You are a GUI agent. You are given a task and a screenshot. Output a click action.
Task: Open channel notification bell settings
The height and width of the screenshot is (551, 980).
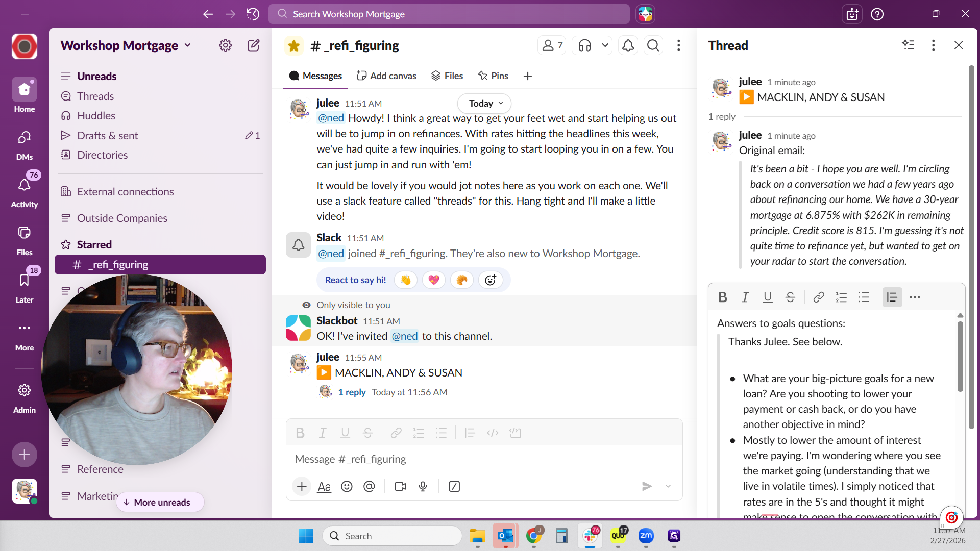tap(628, 46)
